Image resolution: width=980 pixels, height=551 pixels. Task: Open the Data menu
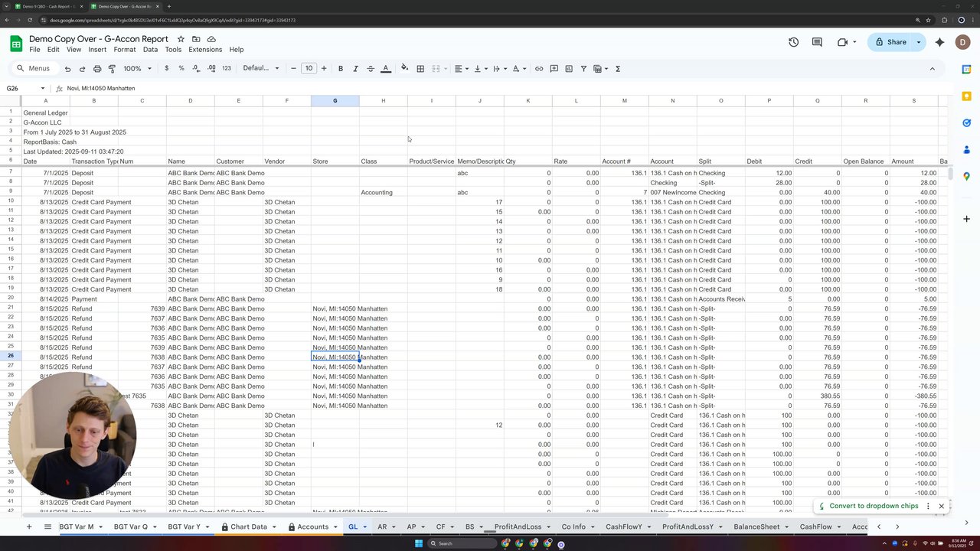150,50
